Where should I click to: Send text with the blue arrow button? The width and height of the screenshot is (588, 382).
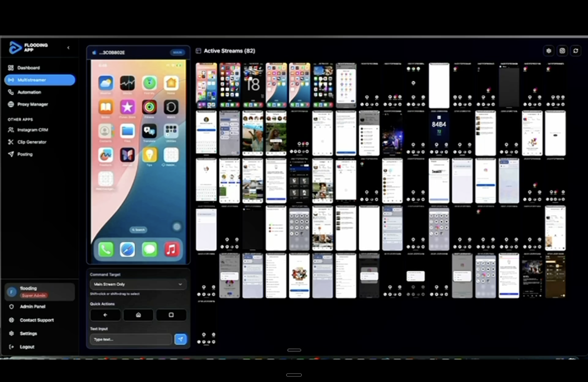coord(181,339)
